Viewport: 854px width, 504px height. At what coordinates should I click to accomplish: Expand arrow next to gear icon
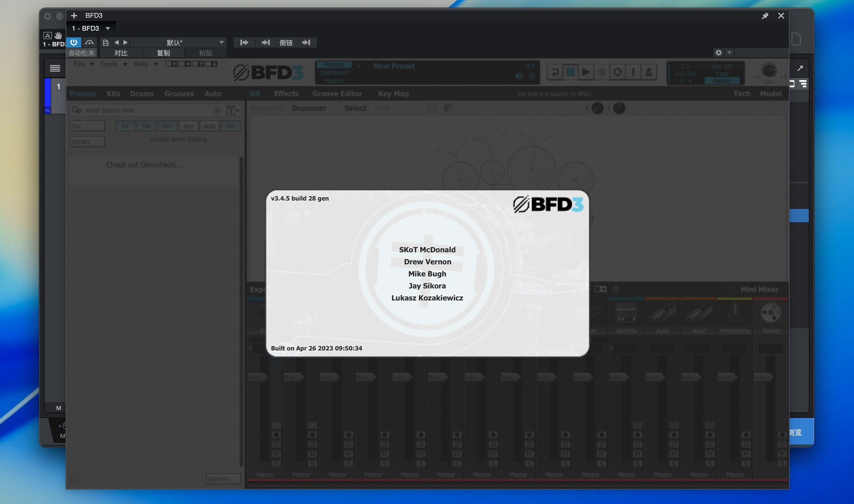coord(729,52)
